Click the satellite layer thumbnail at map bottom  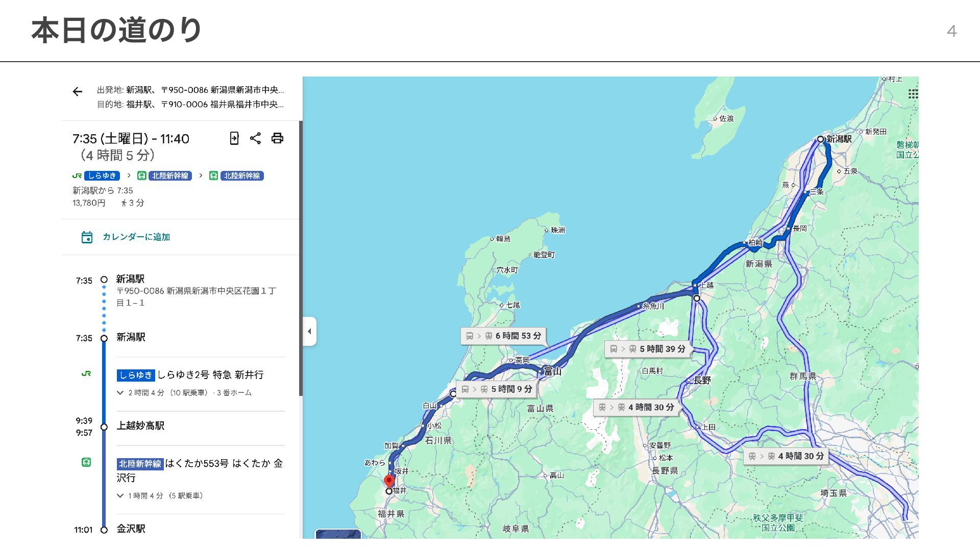[338, 535]
